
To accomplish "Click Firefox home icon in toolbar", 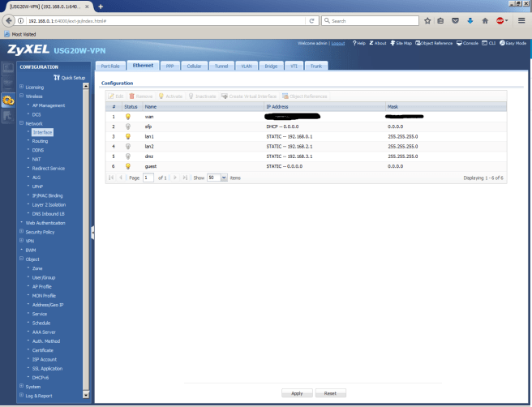I will point(484,20).
